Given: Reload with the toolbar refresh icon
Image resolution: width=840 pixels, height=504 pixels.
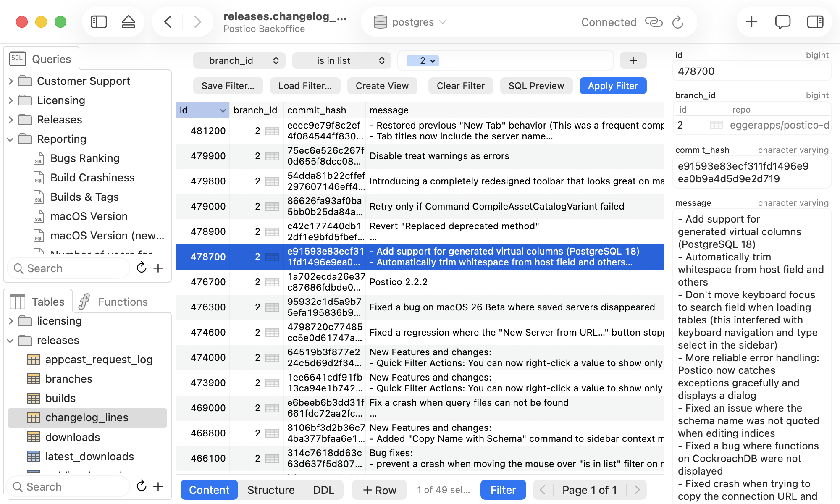Looking at the screenshot, I should pos(678,22).
